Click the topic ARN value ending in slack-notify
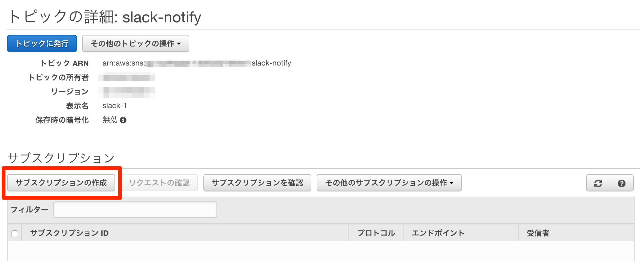Screen dimensions: 644x261 [196, 63]
